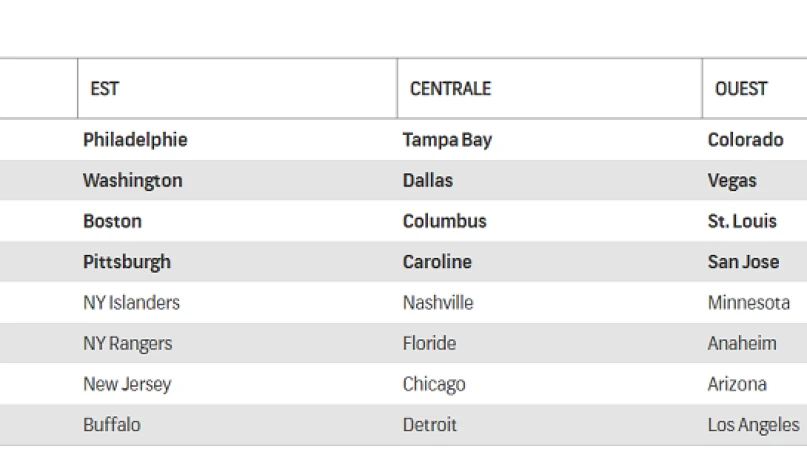
Task: Select Philadelphie in the EST column
Action: click(135, 140)
